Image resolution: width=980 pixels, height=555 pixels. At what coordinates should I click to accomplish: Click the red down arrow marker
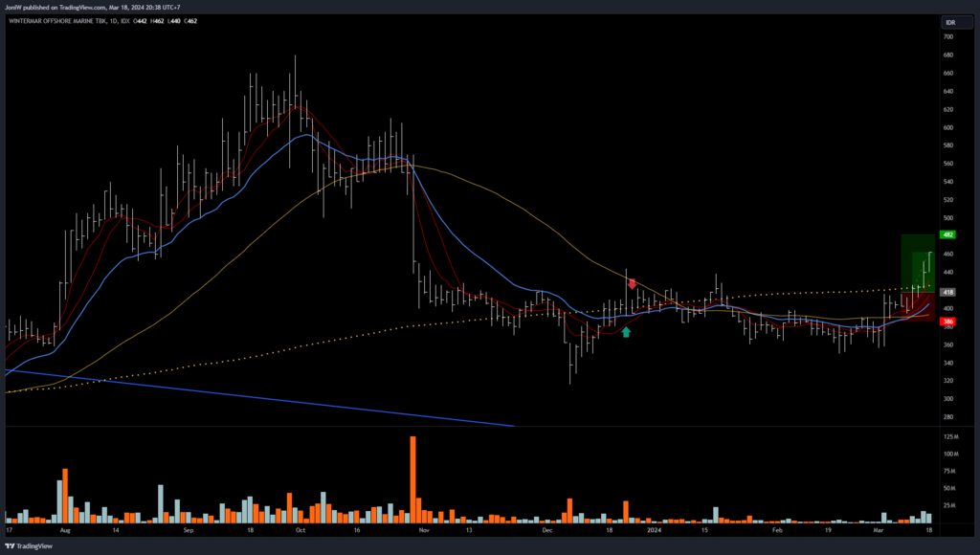pos(632,283)
